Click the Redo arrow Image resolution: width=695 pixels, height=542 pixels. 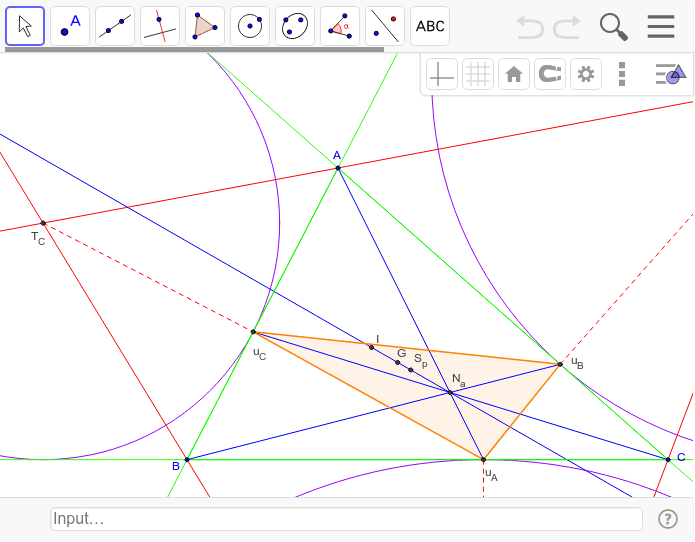click(x=567, y=27)
